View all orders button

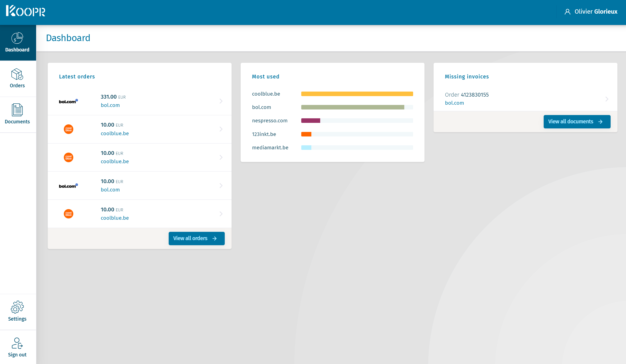point(197,238)
